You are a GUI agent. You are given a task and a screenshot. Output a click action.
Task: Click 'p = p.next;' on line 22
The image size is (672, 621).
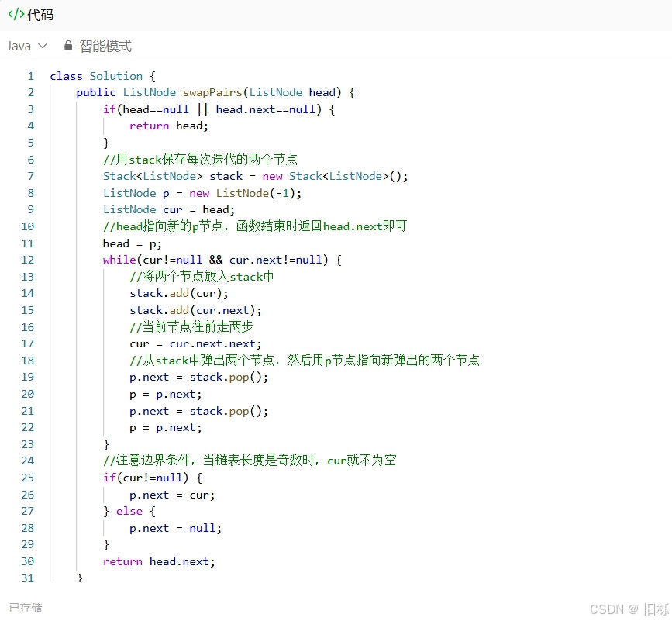click(x=165, y=428)
